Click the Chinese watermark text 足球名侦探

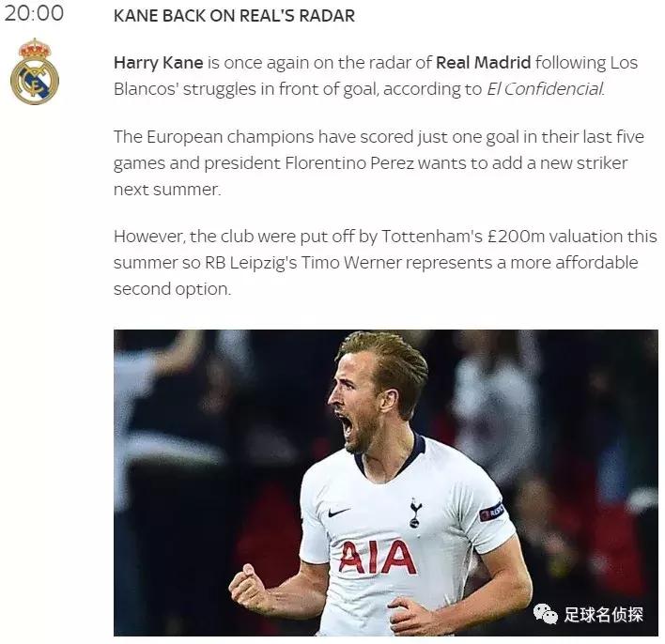[x=603, y=614]
